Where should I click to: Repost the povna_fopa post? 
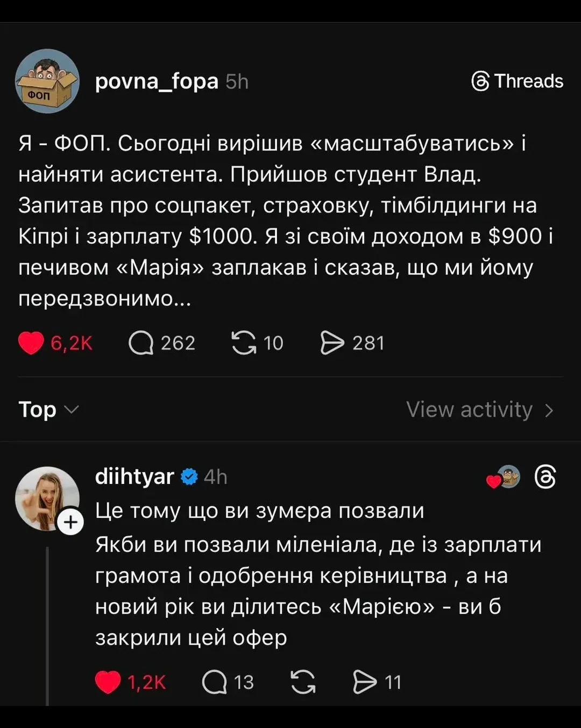(x=244, y=343)
